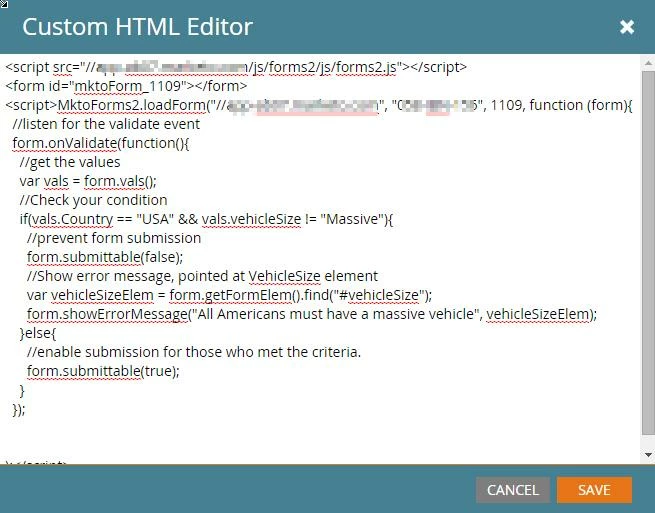Click the vertical scrollbar thumb
The width and height of the screenshot is (655, 513).
[648, 253]
